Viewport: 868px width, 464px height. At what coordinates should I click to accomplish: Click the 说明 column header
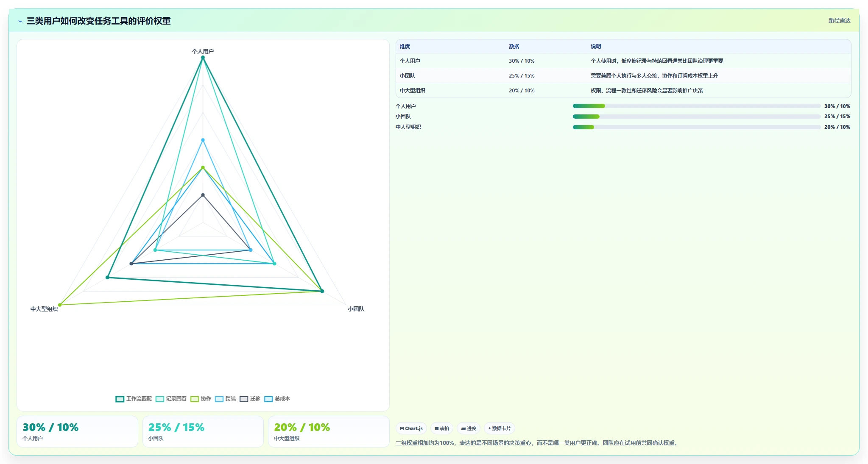click(x=596, y=47)
